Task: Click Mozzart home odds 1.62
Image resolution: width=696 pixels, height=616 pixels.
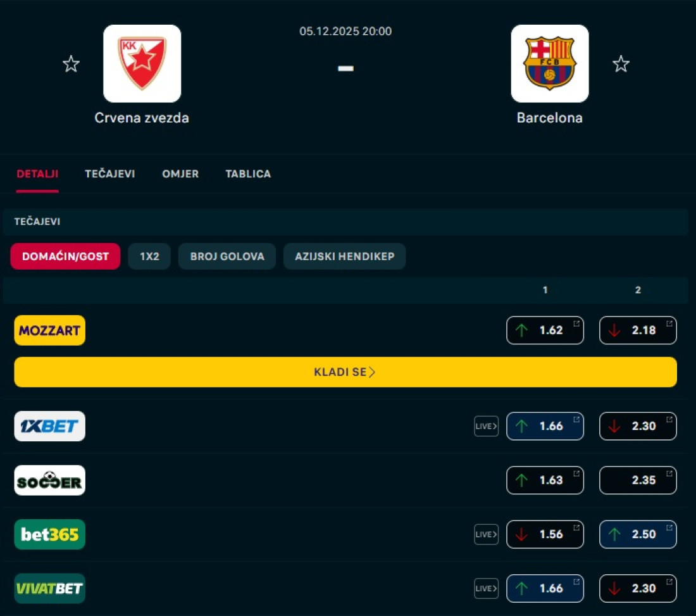Action: point(545,330)
